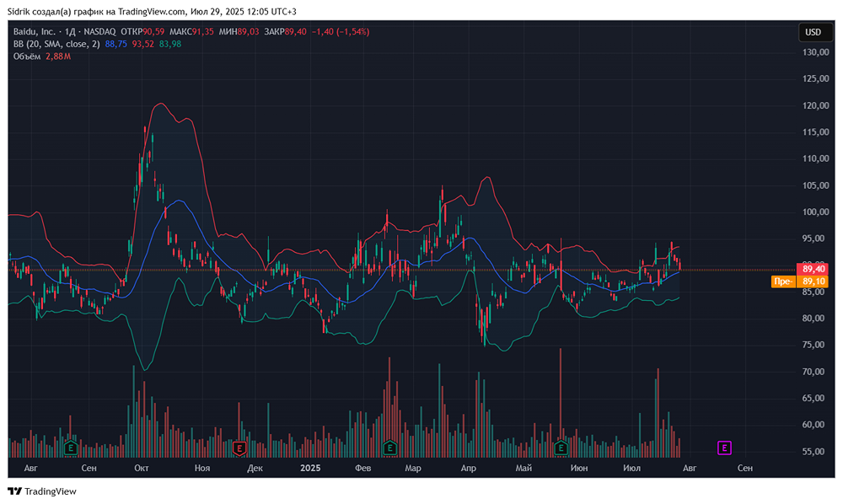Click the МИН 89,03 low value

tap(239, 32)
